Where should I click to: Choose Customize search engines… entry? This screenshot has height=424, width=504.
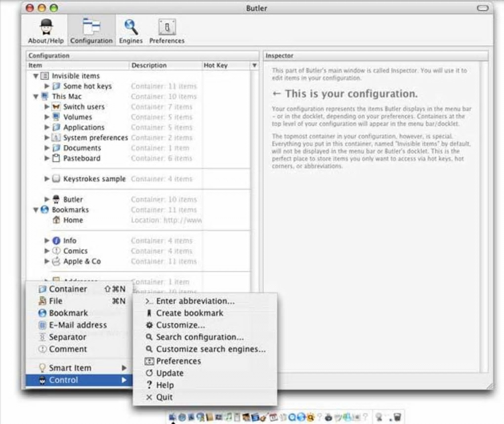[x=205, y=349]
